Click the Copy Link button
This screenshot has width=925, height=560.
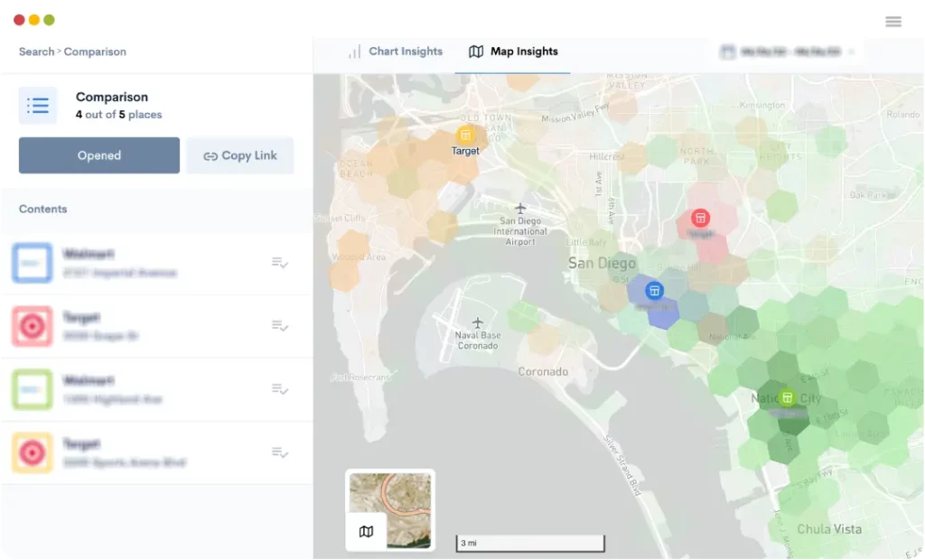pyautogui.click(x=240, y=155)
